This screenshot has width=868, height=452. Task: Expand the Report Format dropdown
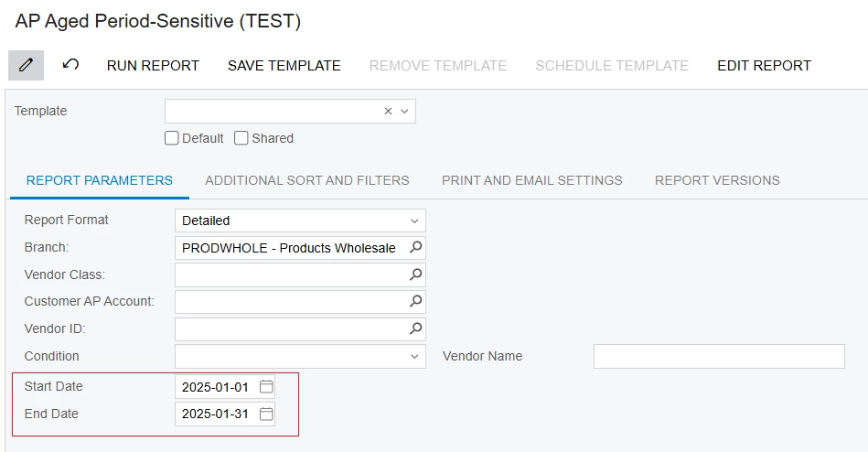(414, 221)
